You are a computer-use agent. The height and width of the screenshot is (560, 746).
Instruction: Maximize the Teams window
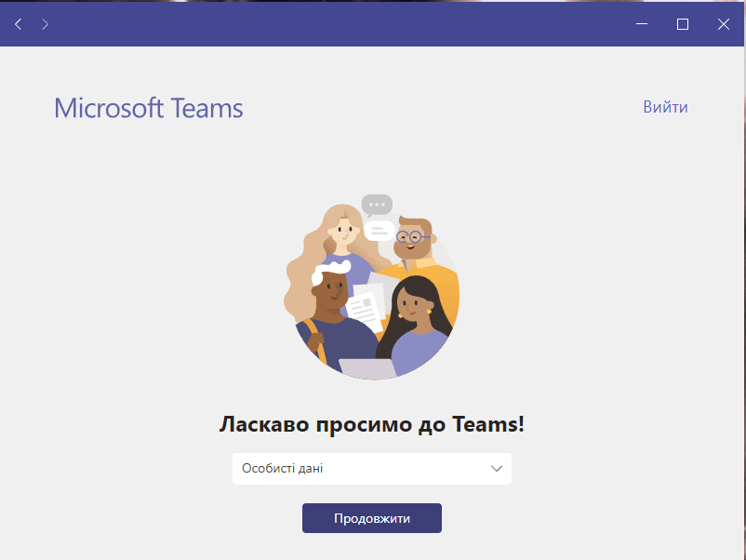click(683, 24)
